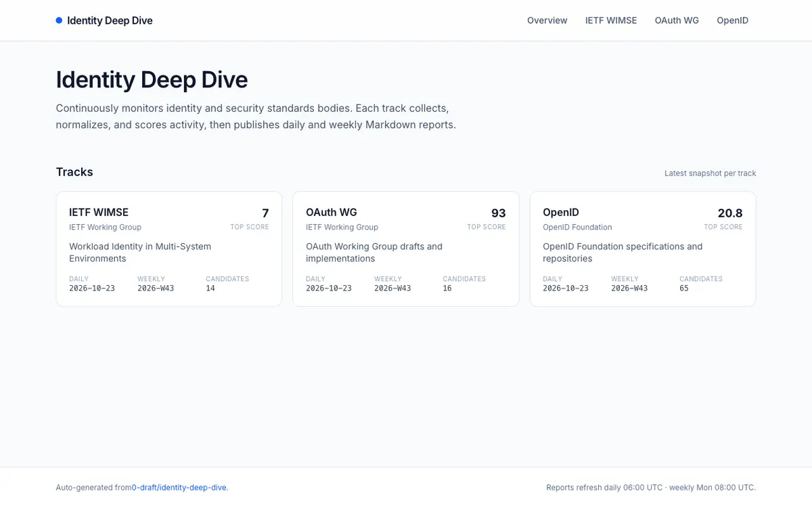Open the Identity Deep Dive brand link
Screen dimensions: 812x508
tap(104, 20)
